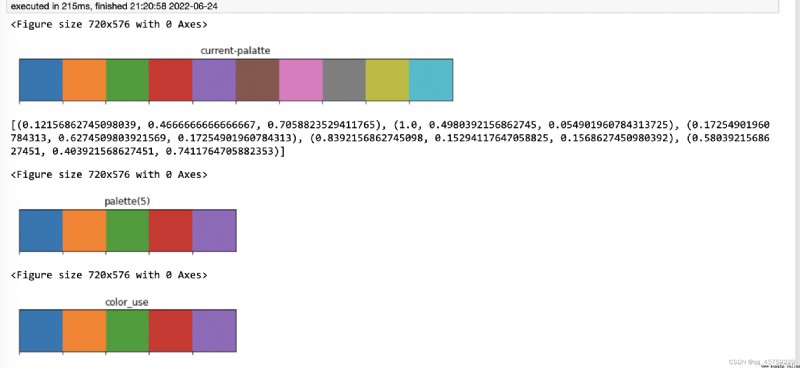Click the cyan swatch in current-palatte
Image resolution: width=800 pixels, height=368 pixels.
431,80
